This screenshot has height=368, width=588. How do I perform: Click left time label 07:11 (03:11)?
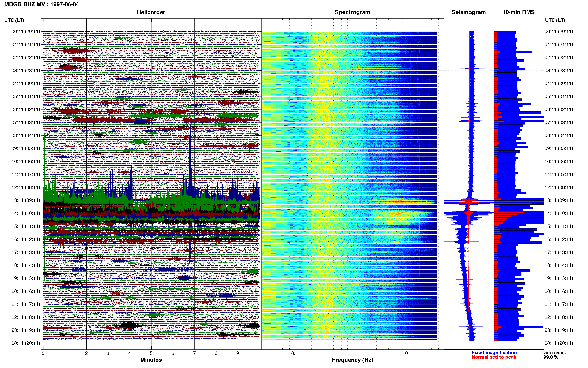(26, 122)
